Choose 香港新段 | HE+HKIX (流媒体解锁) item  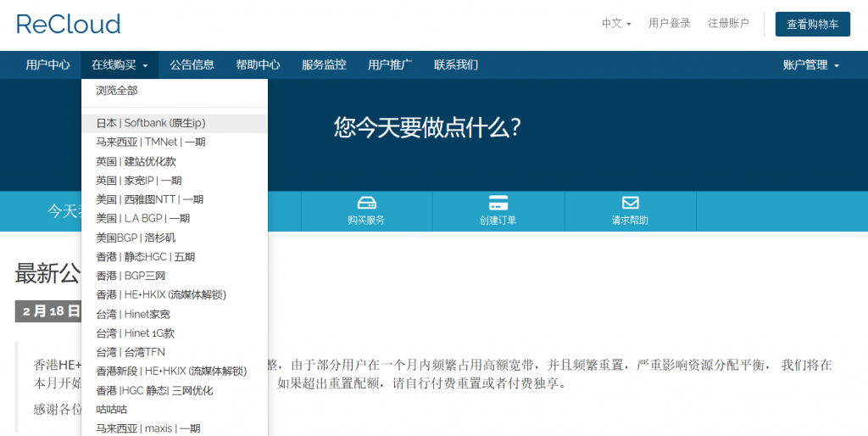pyautogui.click(x=175, y=372)
